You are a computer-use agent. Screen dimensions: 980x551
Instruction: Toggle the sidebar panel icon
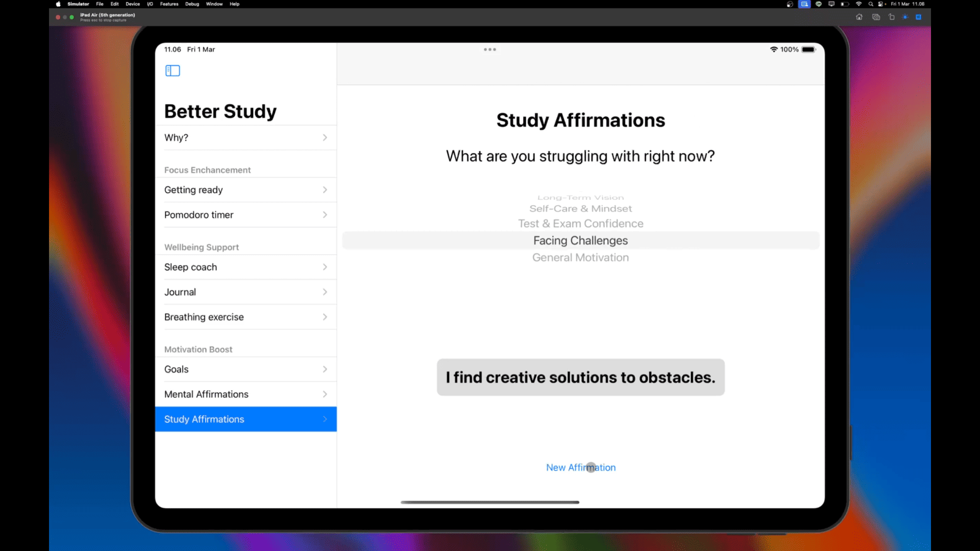coord(173,70)
